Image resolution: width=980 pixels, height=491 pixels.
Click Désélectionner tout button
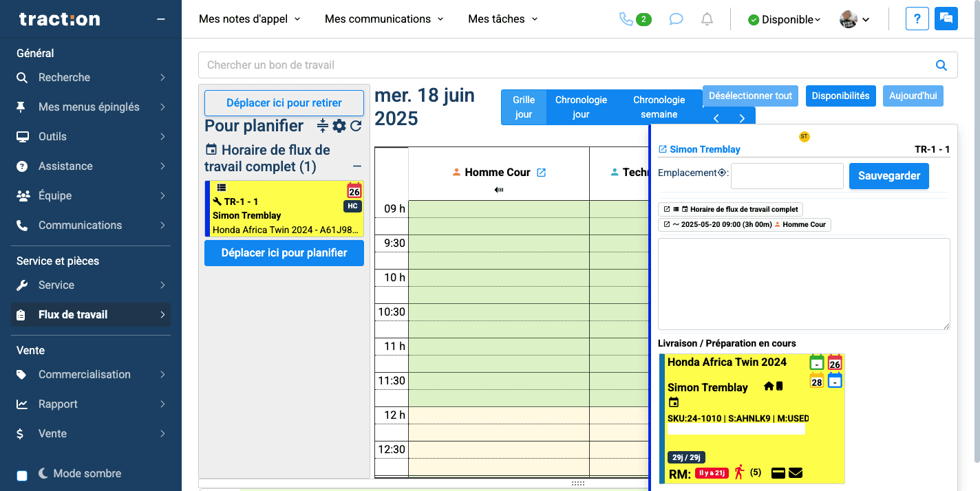tap(751, 96)
